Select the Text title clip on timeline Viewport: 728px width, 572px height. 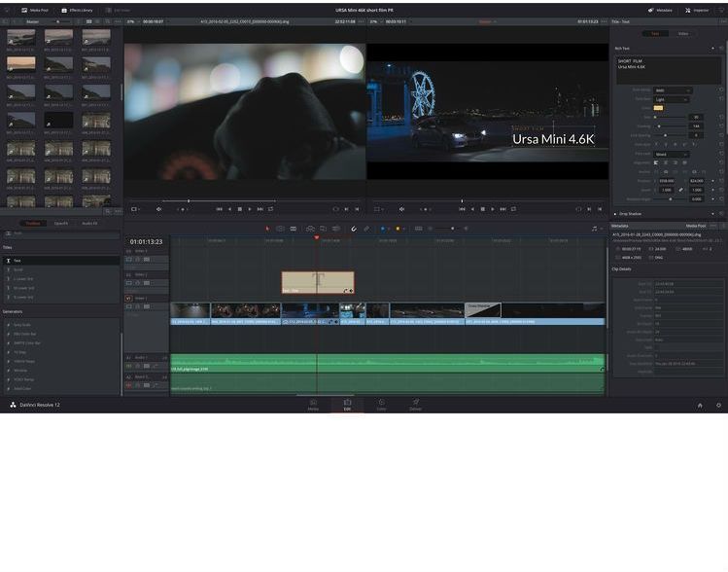click(x=318, y=282)
